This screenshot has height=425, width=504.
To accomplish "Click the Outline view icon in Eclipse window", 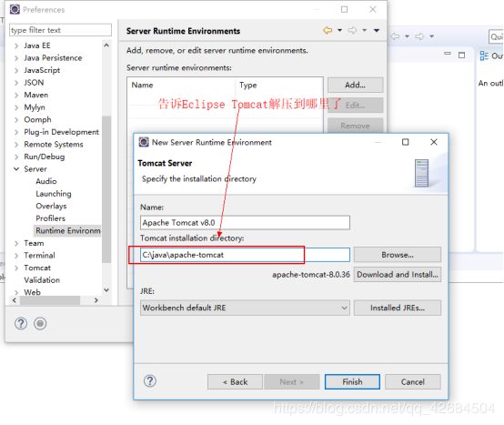I will 484,56.
